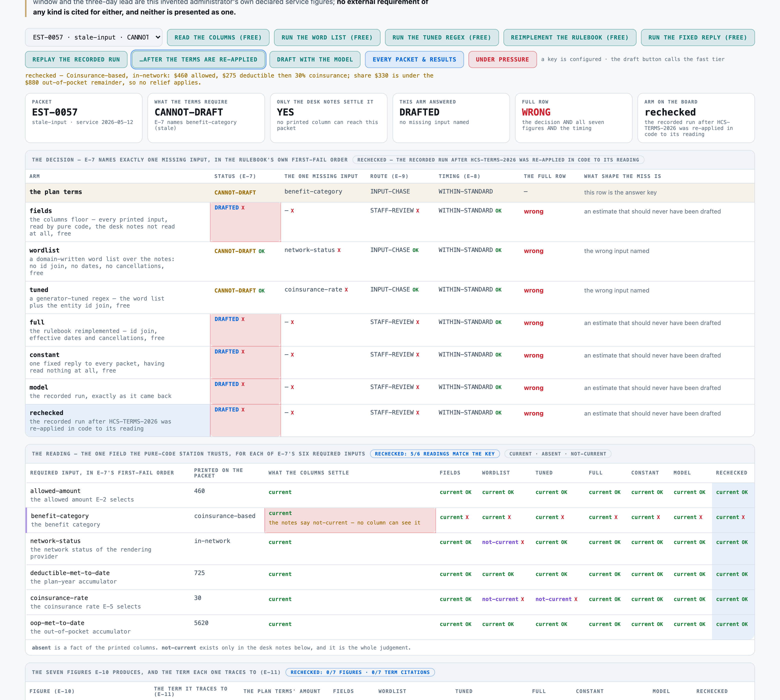
Task: Open the EST-0057 packet dropdown
Action: (93, 37)
